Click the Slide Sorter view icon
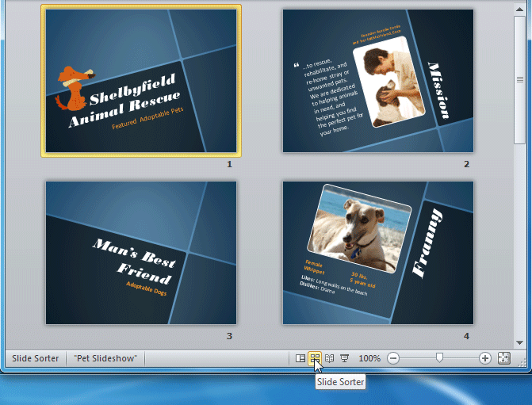 coord(315,358)
